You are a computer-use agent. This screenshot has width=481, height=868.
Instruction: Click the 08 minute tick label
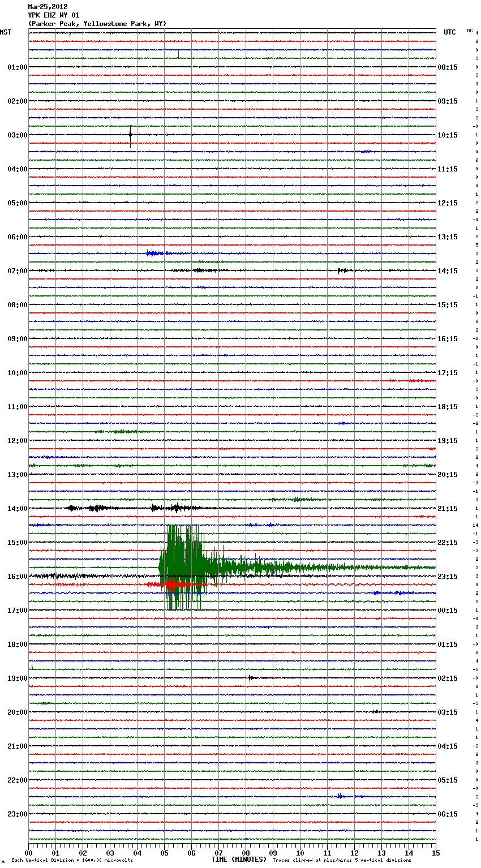[246, 853]
